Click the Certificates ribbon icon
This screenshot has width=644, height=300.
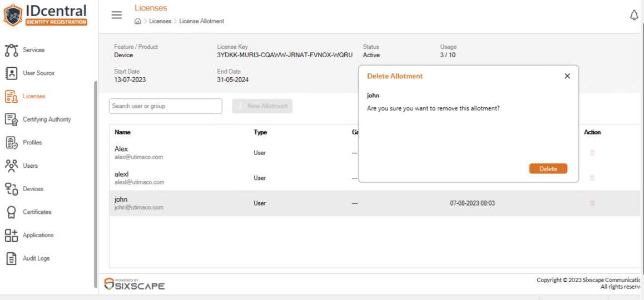click(x=11, y=212)
